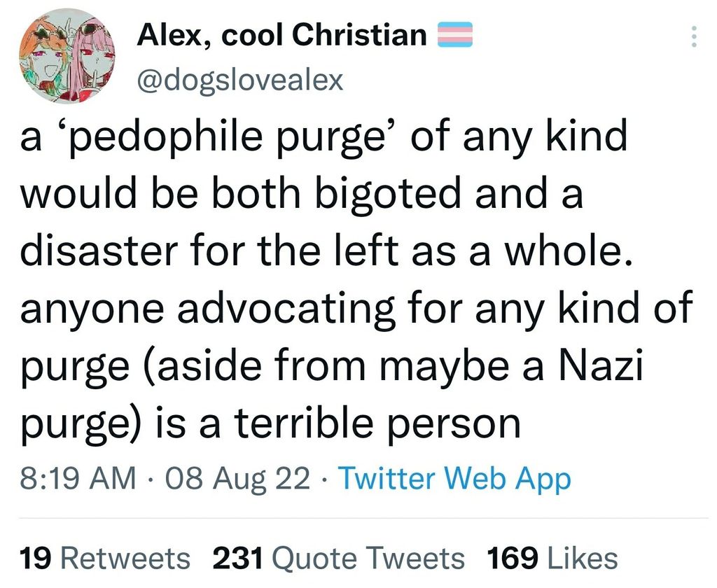Click the number 231 quote count
The image size is (717, 588).
[x=238, y=559]
